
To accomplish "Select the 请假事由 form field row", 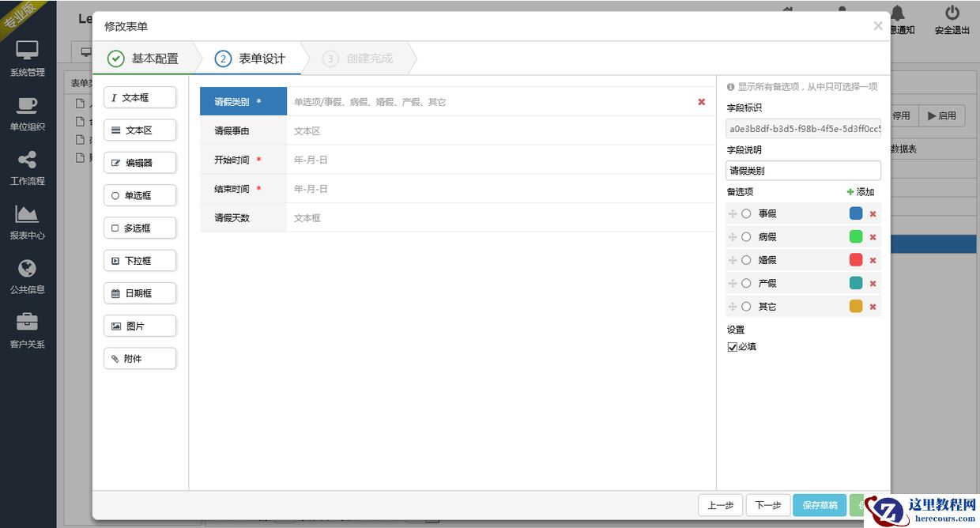I will coord(458,131).
